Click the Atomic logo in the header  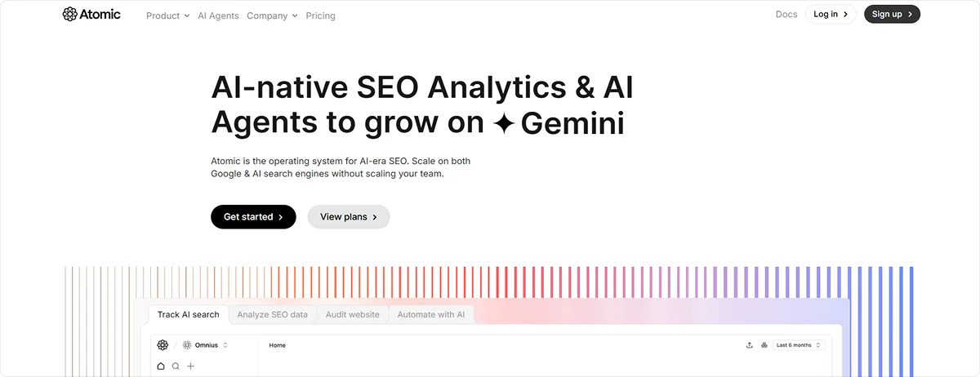(x=91, y=14)
